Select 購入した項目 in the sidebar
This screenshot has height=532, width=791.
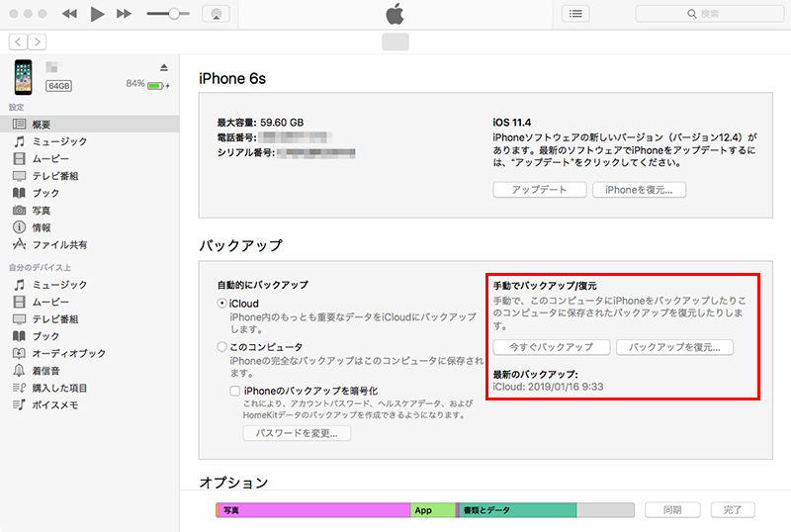[x=89, y=388]
